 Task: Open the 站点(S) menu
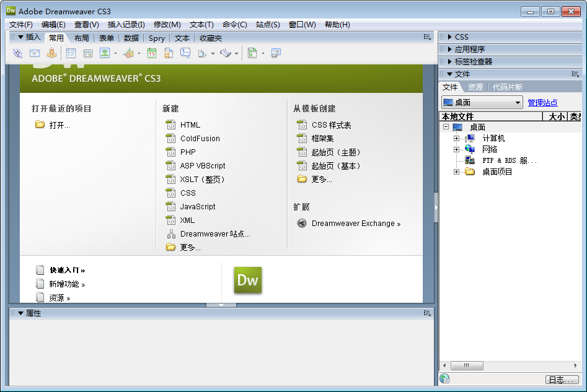(x=268, y=25)
